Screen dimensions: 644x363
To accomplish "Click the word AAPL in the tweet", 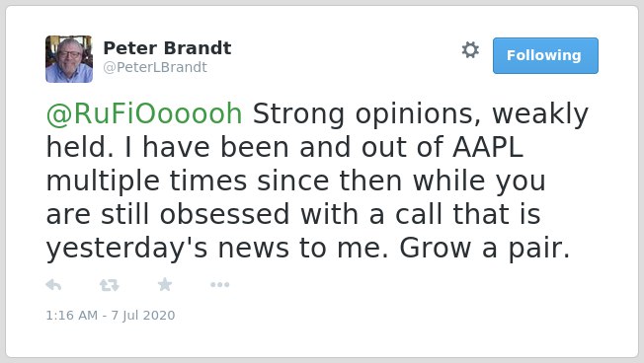I will click(x=488, y=147).
